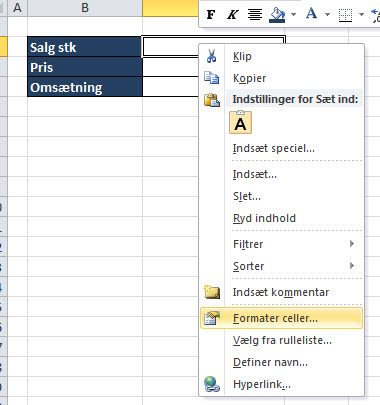Click the clipboard paste options icon

click(x=212, y=100)
